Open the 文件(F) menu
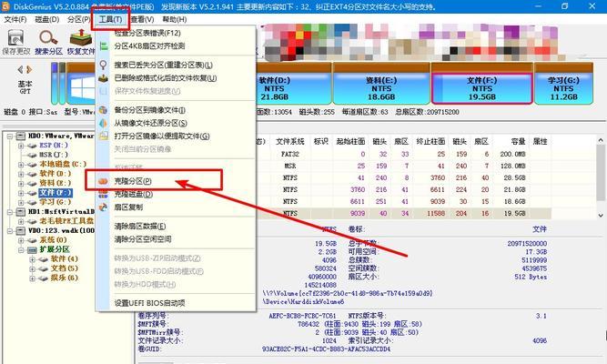Screen dimensions: 607x364 pyautogui.click(x=15, y=19)
